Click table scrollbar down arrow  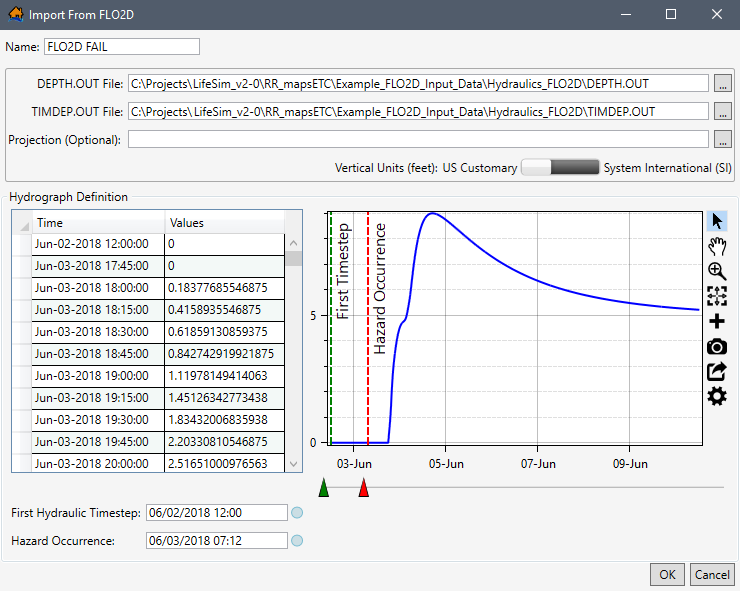(294, 464)
